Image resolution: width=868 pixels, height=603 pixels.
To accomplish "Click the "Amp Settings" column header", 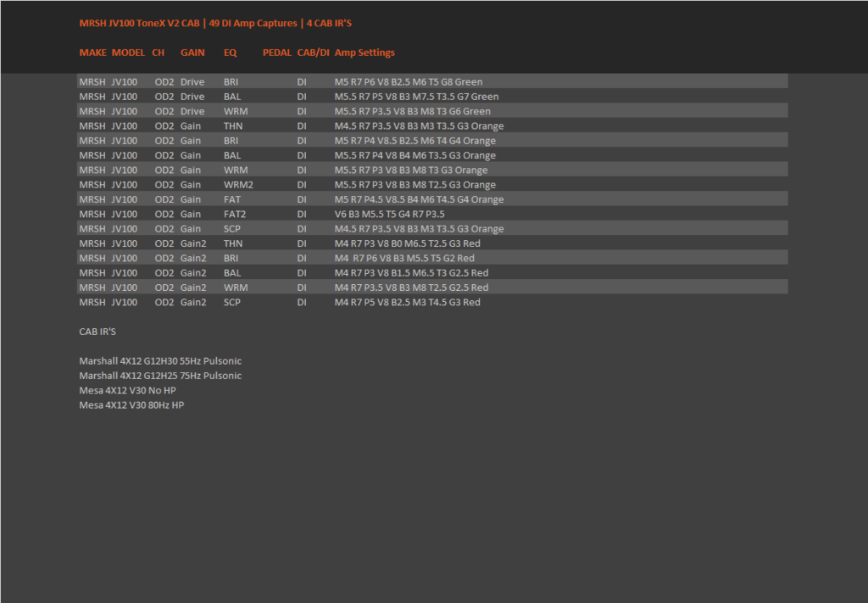I will pyautogui.click(x=364, y=53).
